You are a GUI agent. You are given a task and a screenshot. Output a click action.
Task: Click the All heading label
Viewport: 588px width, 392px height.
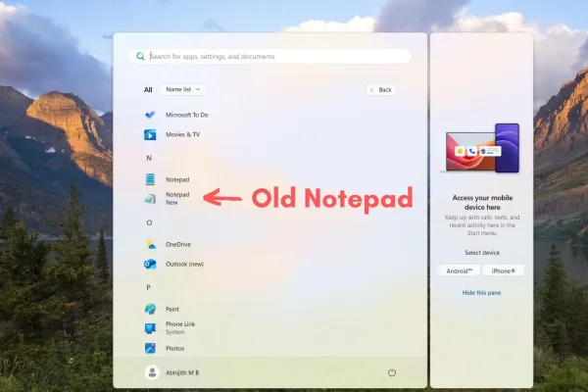point(148,89)
